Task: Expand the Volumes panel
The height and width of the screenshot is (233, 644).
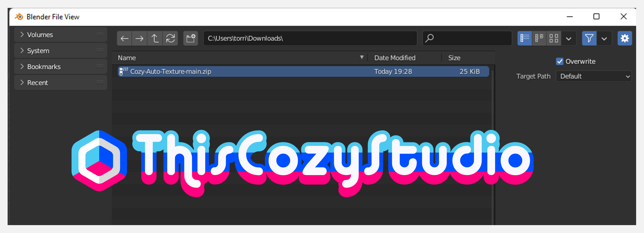Action: click(60, 35)
